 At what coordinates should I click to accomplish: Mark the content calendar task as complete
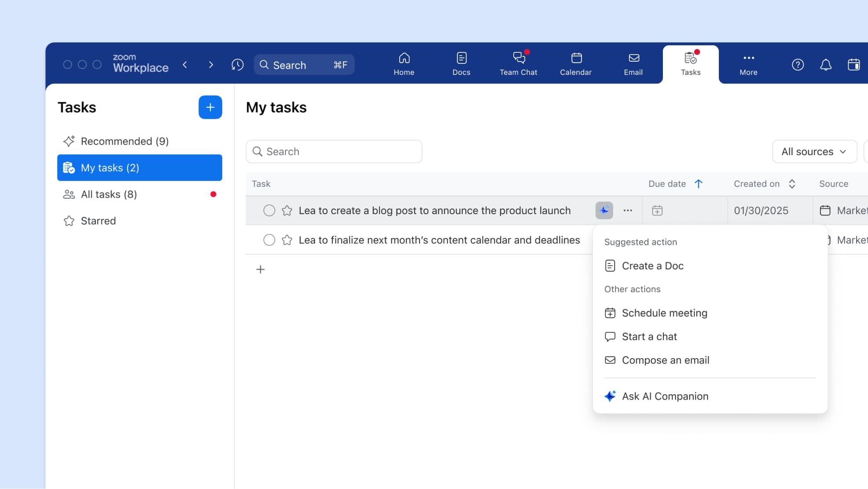(269, 240)
